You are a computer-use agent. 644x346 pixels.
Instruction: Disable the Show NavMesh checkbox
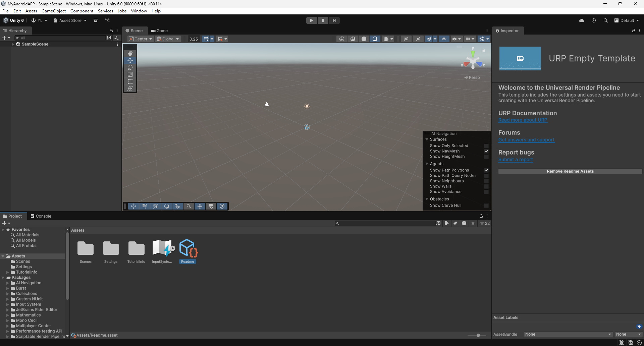(x=486, y=151)
